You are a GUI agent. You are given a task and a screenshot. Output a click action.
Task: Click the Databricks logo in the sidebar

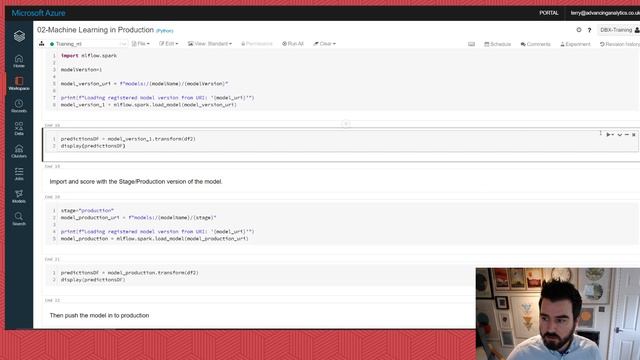19,36
